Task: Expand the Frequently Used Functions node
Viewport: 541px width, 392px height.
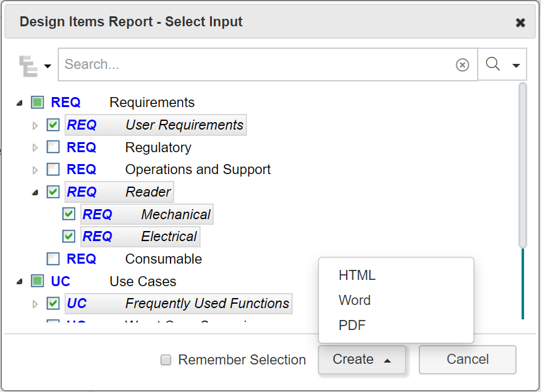Action: [35, 304]
